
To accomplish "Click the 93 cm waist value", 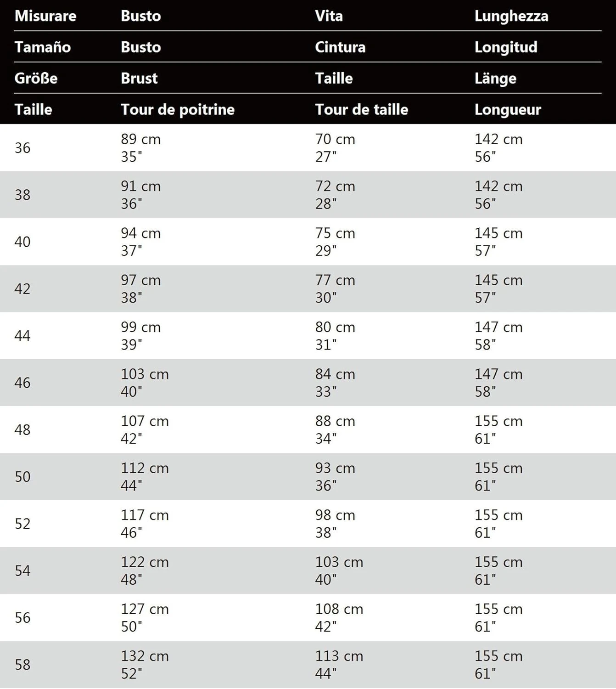I will click(335, 468).
